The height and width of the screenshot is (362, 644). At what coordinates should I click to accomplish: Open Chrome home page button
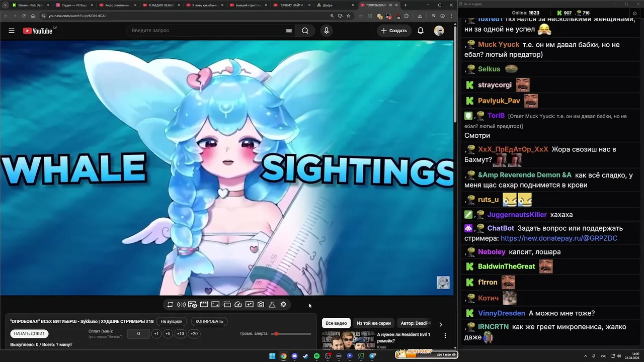click(x=33, y=16)
